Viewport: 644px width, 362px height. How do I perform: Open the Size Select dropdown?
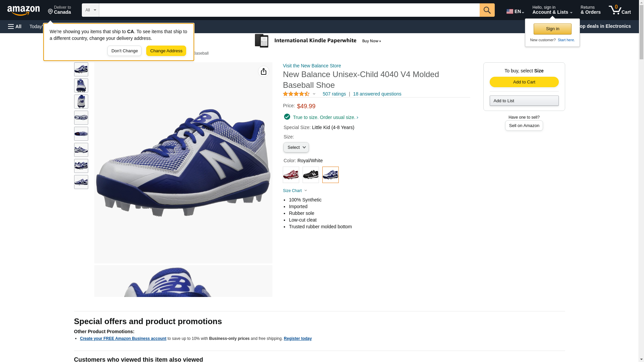click(x=296, y=147)
